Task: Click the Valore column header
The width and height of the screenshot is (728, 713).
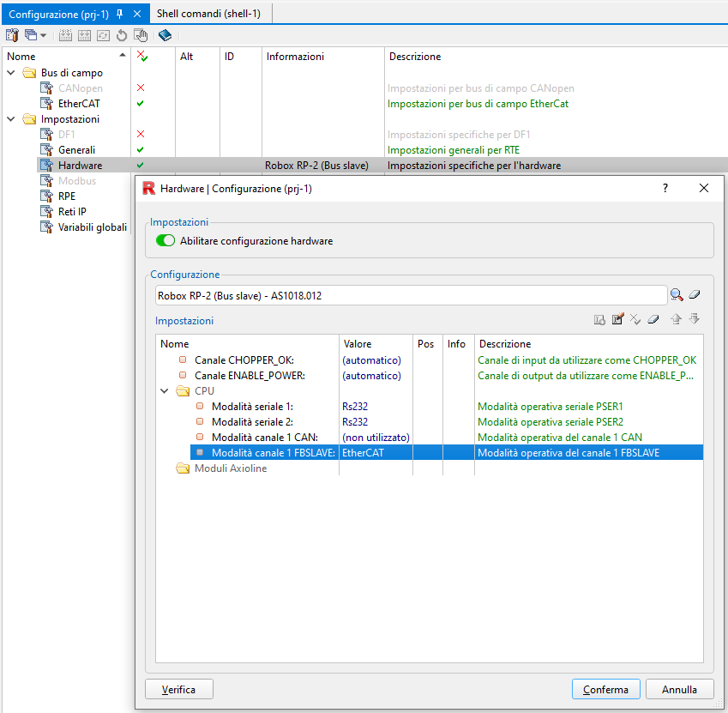Action: (376, 344)
